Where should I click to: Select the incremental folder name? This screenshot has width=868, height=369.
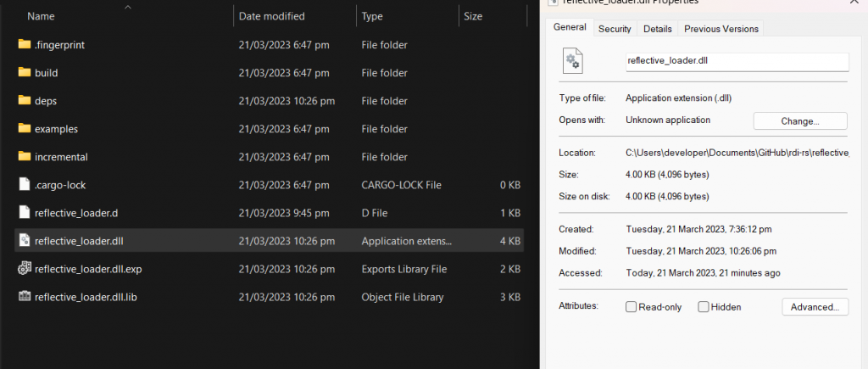pos(61,157)
